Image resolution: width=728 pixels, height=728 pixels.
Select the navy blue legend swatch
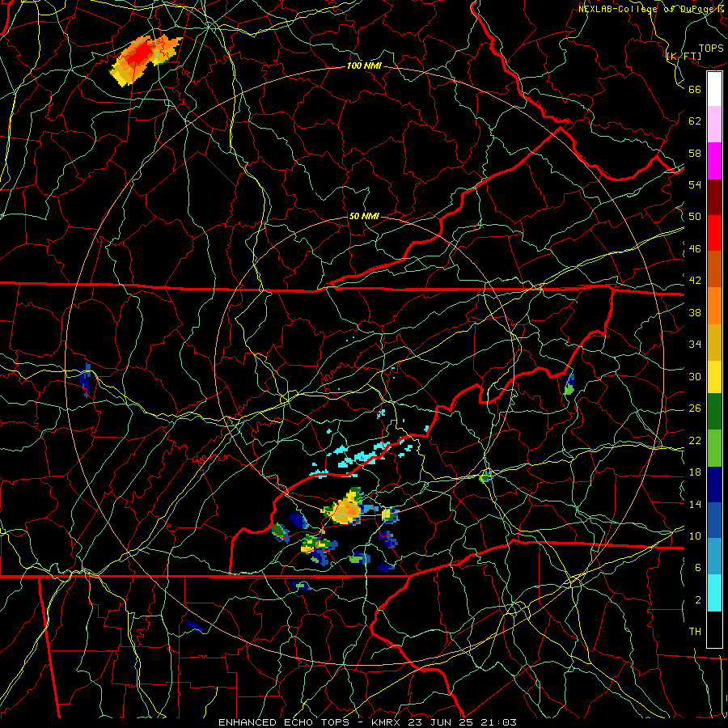tap(714, 485)
